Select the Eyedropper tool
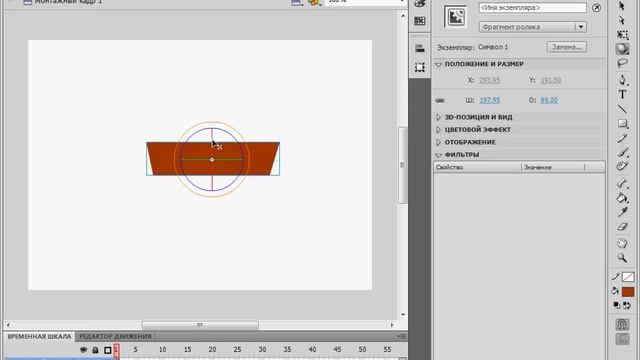Screen dimensions: 640x360 (622, 212)
